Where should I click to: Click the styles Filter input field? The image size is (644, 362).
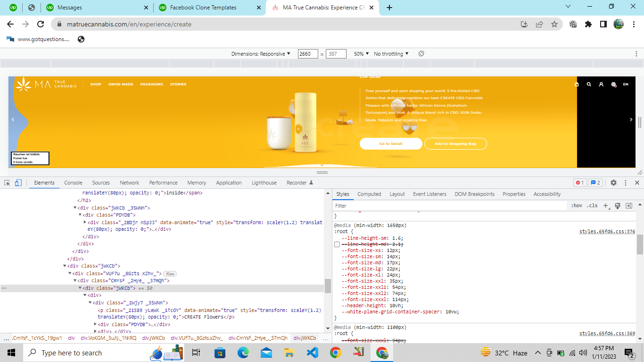(448, 206)
